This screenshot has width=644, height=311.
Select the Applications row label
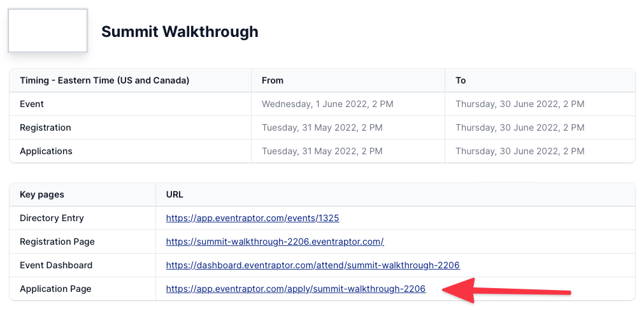click(x=46, y=151)
